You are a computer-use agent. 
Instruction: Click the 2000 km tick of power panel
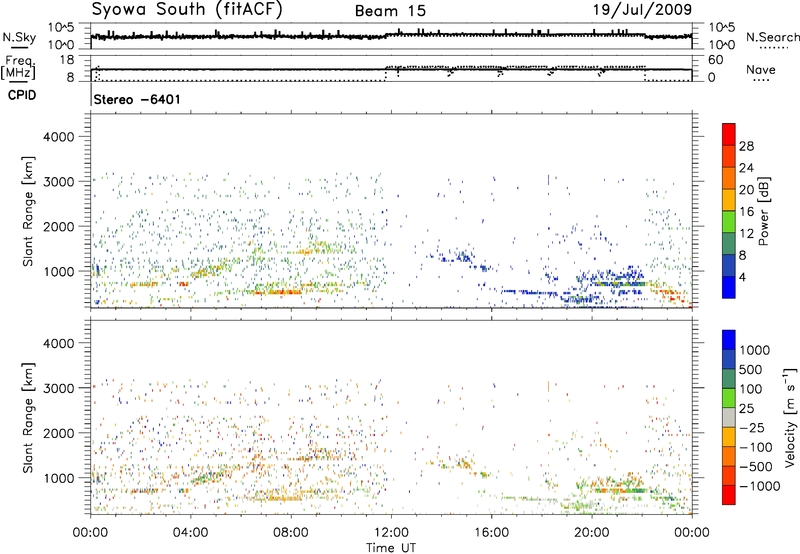pos(58,226)
